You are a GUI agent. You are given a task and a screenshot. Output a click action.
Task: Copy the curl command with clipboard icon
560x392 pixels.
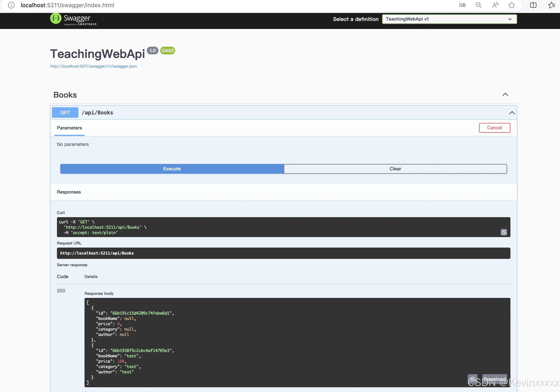click(x=504, y=232)
